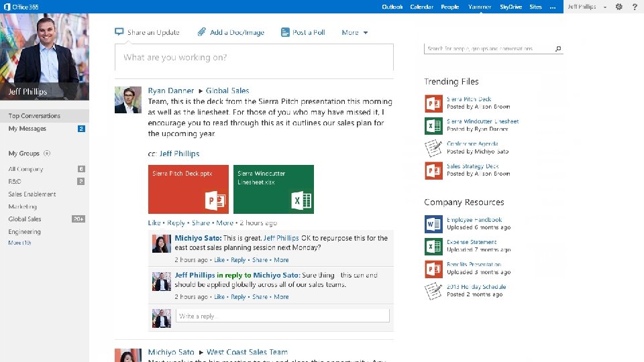Open PowerPoint icon for Sierra Pitch Deck in Trending Files
The image size is (644, 362).
point(433,103)
